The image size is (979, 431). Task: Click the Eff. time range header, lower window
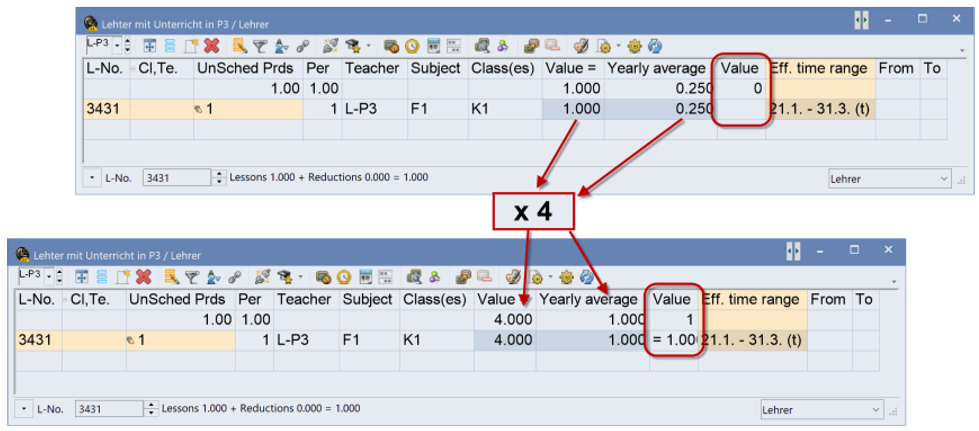[x=752, y=300]
